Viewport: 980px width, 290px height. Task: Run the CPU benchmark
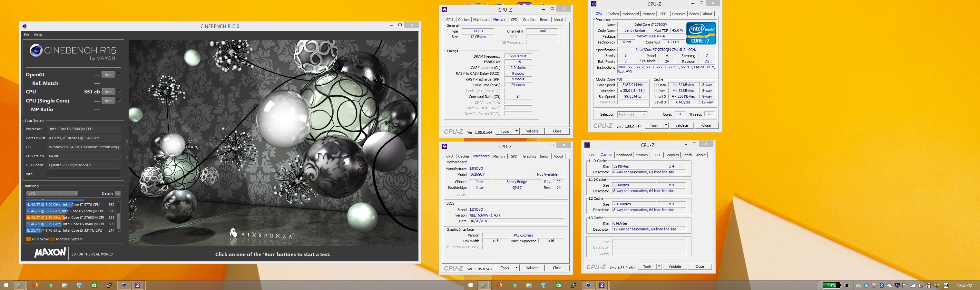click(x=108, y=92)
